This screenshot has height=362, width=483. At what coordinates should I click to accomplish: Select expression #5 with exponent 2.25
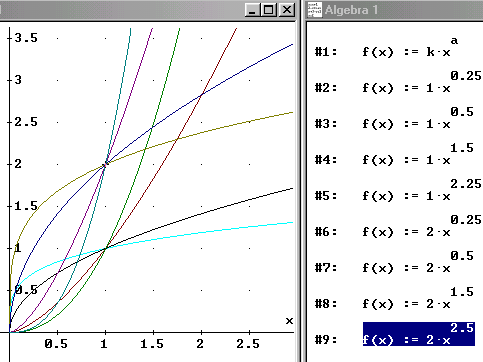(x=422, y=190)
